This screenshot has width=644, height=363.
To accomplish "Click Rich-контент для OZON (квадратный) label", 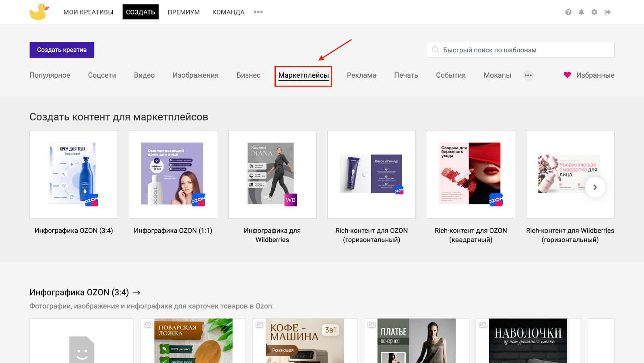I will click(471, 235).
